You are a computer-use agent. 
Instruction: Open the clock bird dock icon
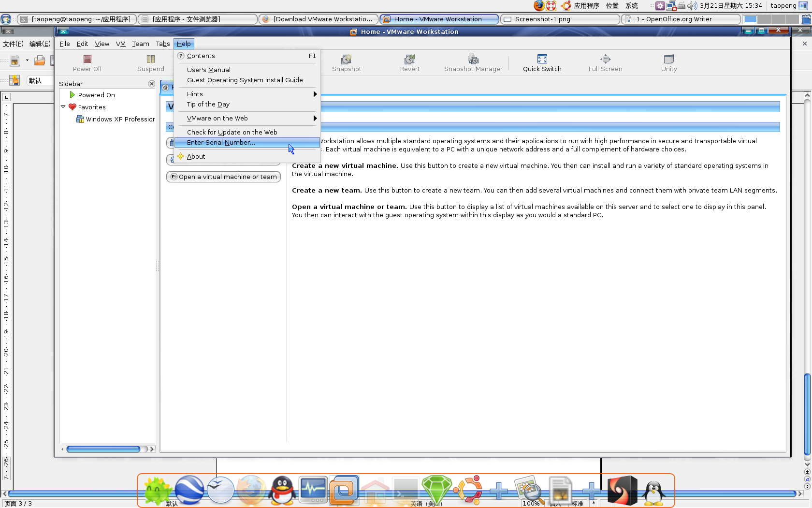(220, 490)
